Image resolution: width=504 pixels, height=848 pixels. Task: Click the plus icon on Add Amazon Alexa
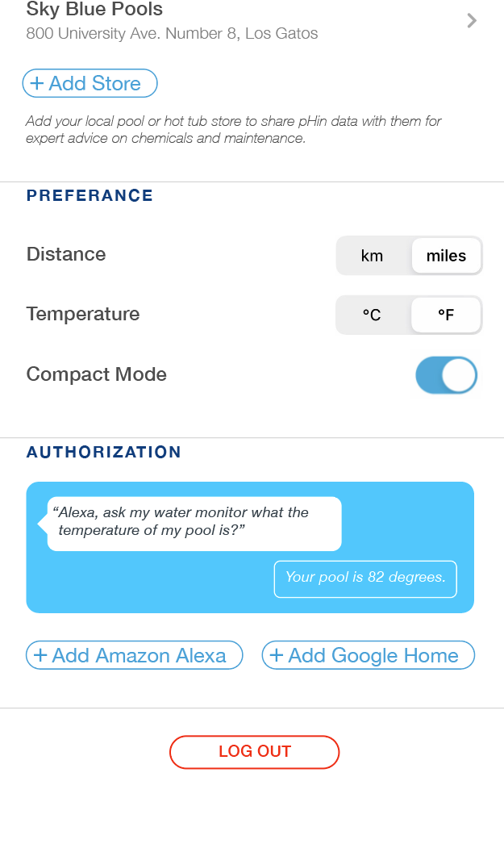pos(40,656)
